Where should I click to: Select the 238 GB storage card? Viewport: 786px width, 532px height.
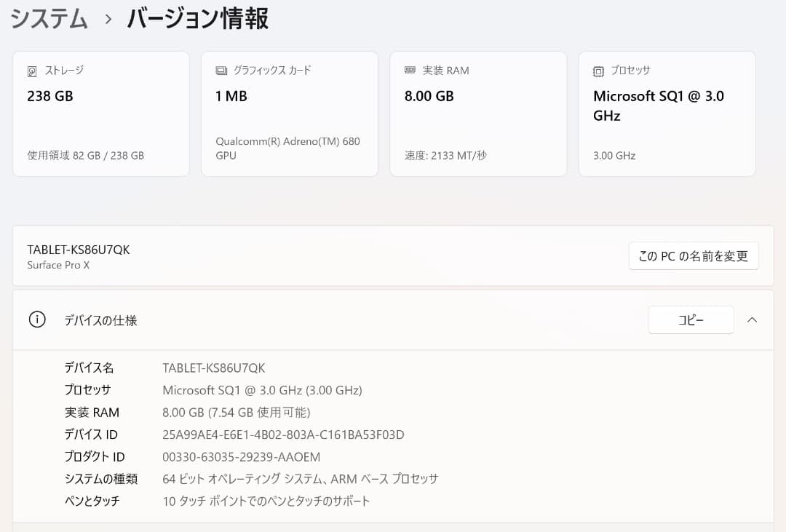tap(100, 113)
